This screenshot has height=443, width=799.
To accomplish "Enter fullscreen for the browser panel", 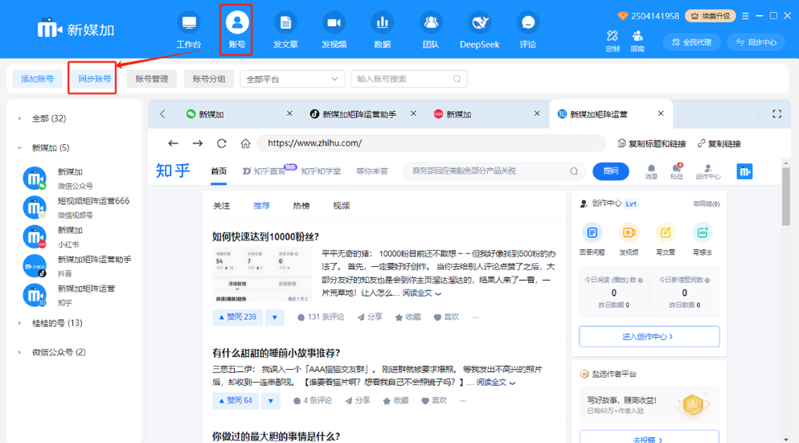I will pyautogui.click(x=777, y=114).
